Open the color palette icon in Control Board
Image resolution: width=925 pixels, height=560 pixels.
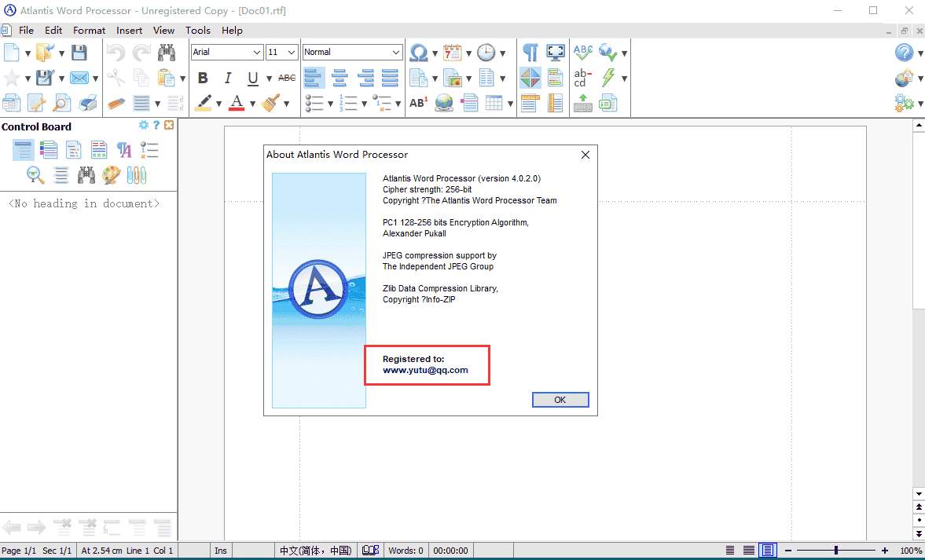[111, 175]
